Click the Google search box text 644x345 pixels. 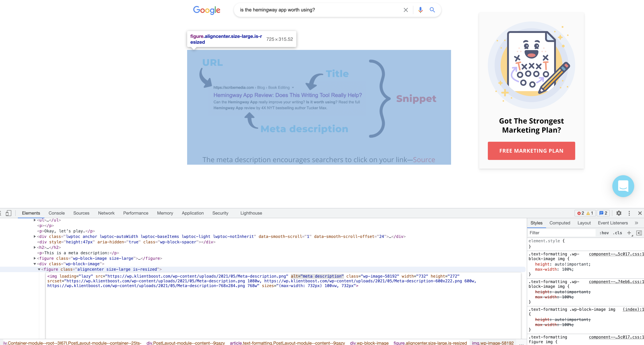(277, 10)
